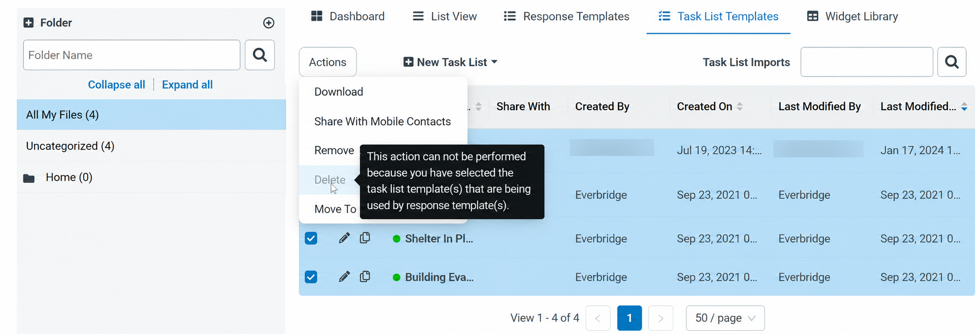Click the Widget Library table icon
This screenshot has width=980, height=334.
(x=813, y=16)
